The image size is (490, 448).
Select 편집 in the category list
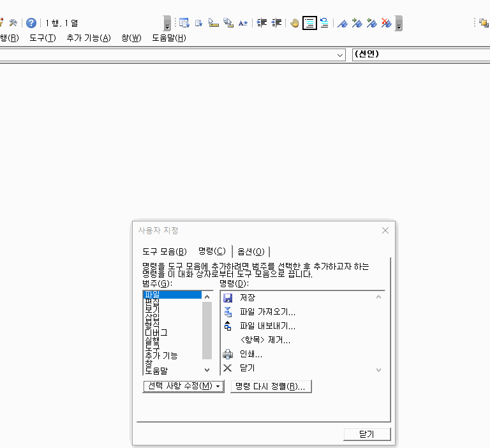[x=172, y=302]
